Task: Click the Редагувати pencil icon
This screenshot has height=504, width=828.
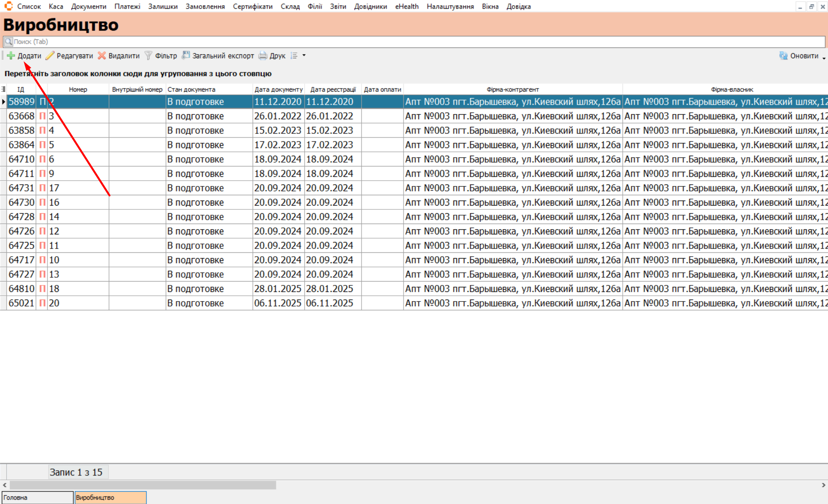Action: [50, 56]
